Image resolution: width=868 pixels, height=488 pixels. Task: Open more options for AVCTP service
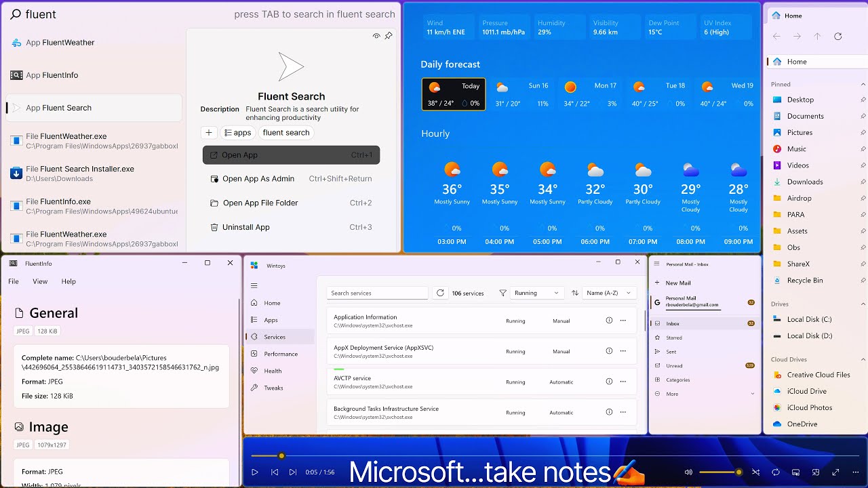pos(623,382)
